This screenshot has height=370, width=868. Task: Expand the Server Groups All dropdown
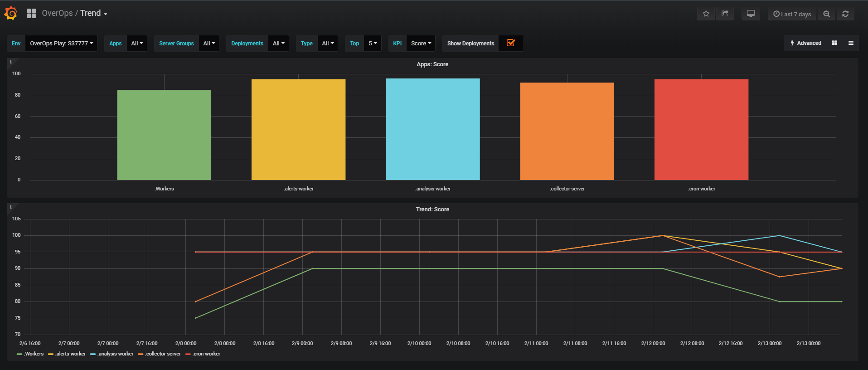point(209,44)
